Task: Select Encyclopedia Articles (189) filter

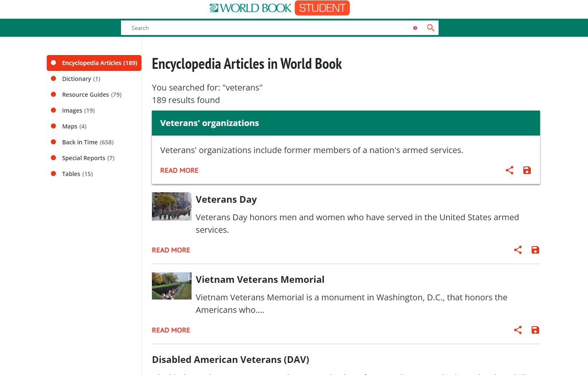Action: coord(94,63)
